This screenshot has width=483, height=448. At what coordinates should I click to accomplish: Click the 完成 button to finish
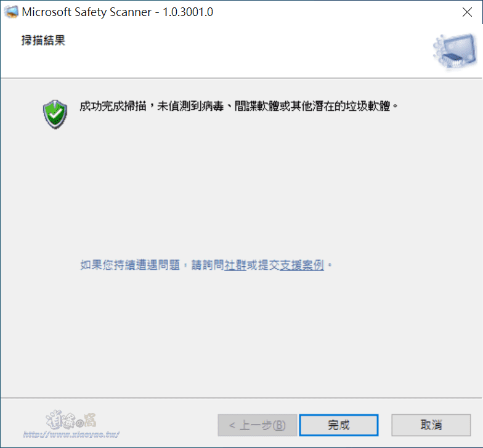tap(339, 425)
